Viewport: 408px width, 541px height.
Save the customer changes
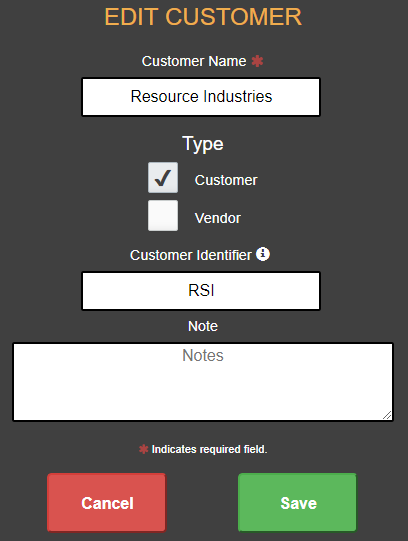click(x=297, y=502)
